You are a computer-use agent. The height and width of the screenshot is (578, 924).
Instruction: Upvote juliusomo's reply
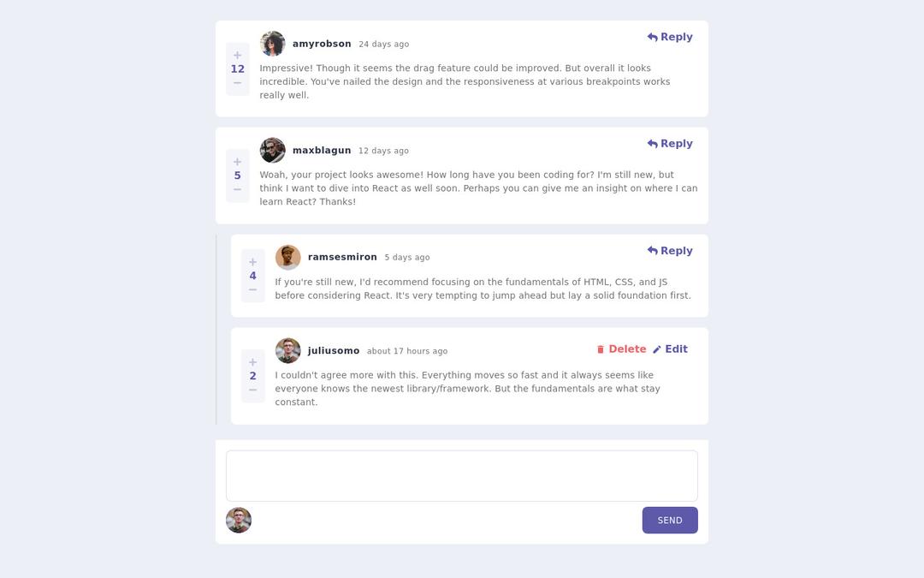253,362
